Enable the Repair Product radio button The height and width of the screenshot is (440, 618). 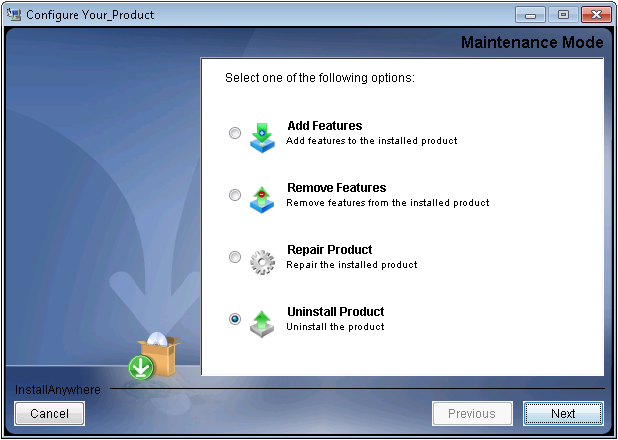pyautogui.click(x=235, y=257)
